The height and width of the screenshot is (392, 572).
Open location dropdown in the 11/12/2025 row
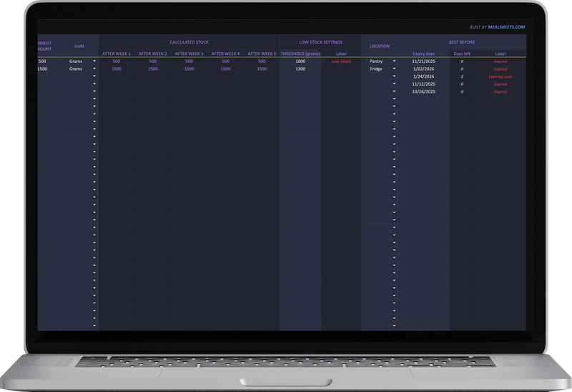[x=394, y=84]
